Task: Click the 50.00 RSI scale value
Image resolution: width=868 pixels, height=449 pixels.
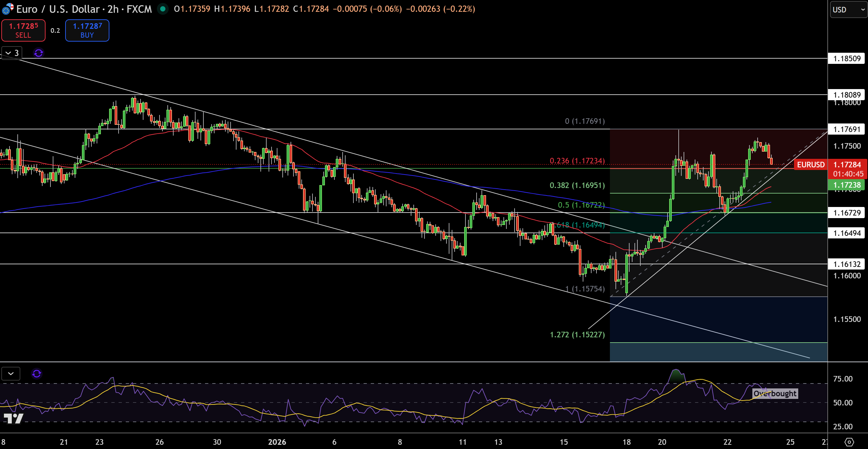Action: [843, 402]
